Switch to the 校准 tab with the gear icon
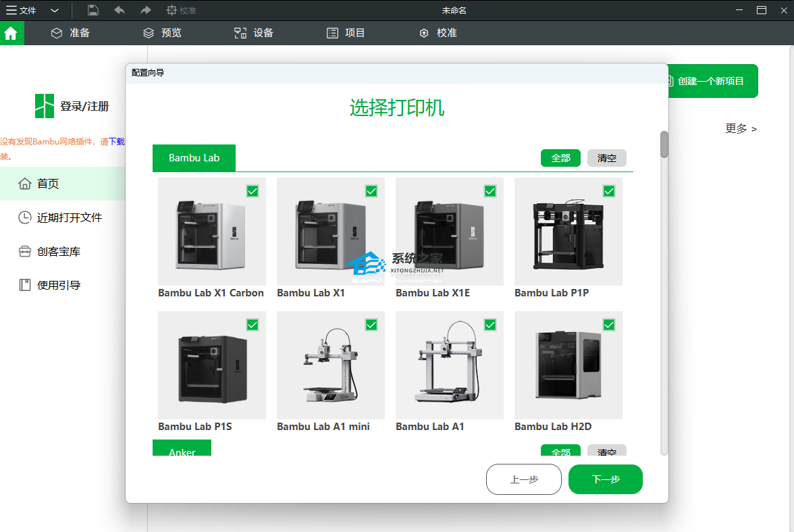 (438, 33)
